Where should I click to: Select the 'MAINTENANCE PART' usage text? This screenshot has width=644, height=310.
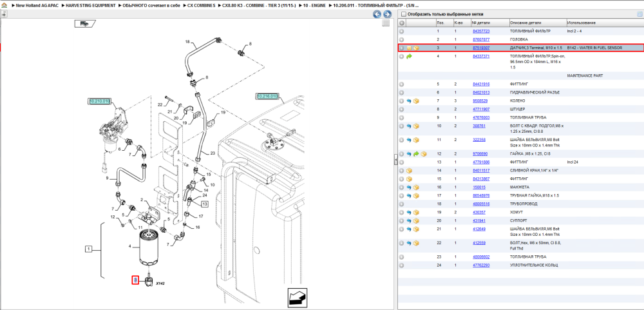pos(585,76)
